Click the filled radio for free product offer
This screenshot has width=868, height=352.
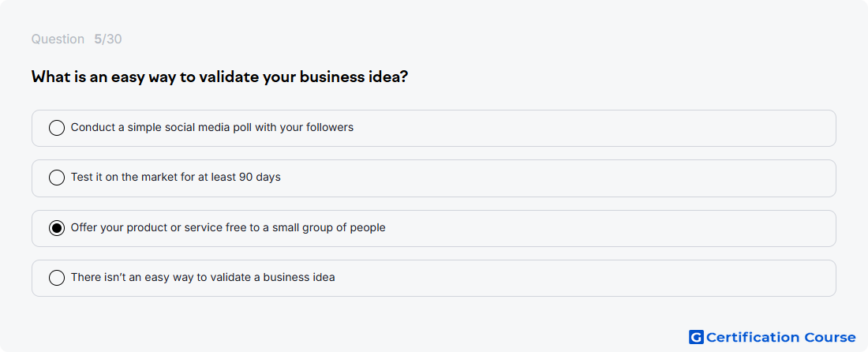[57, 228]
